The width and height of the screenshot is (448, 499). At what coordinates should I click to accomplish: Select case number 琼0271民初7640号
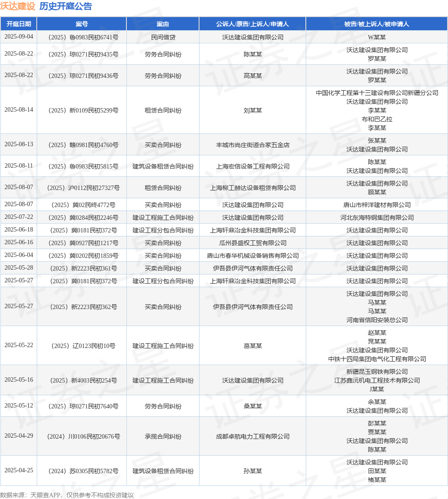click(84, 406)
